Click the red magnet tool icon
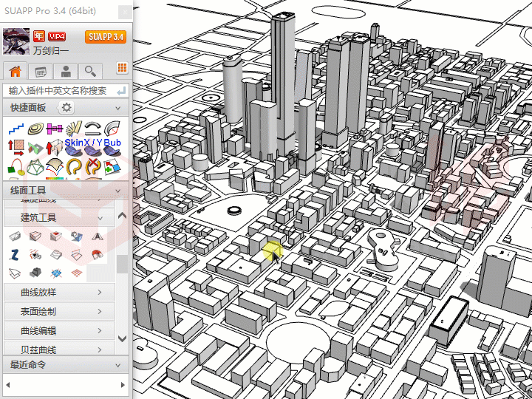Screen dimensions: 532x399 click(x=97, y=255)
